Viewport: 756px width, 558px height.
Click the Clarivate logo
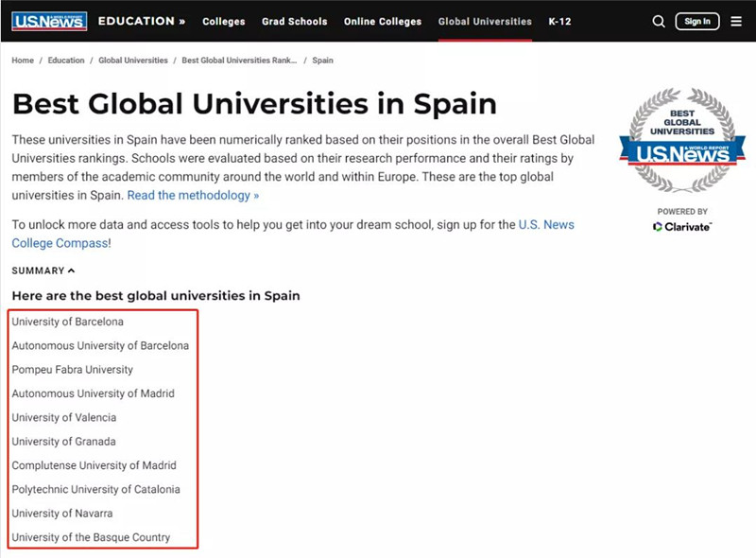tap(681, 227)
